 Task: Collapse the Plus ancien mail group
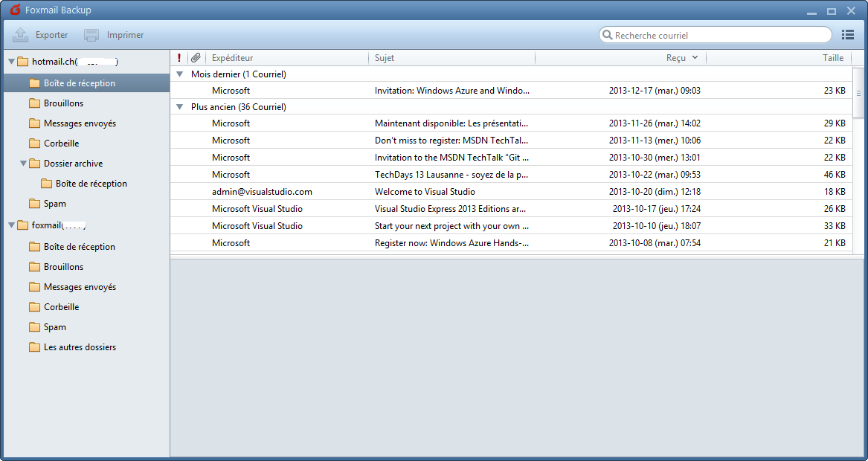coord(179,107)
